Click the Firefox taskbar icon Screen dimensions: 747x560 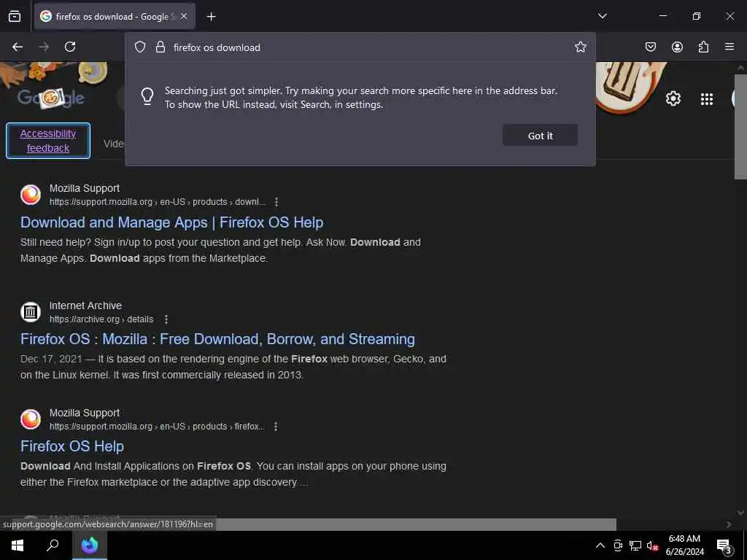90,545
